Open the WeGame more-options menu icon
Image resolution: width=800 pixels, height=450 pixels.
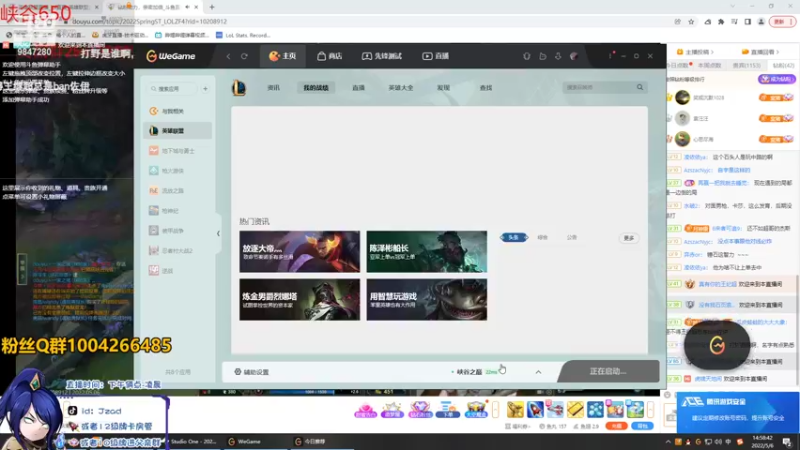pyautogui.click(x=610, y=56)
